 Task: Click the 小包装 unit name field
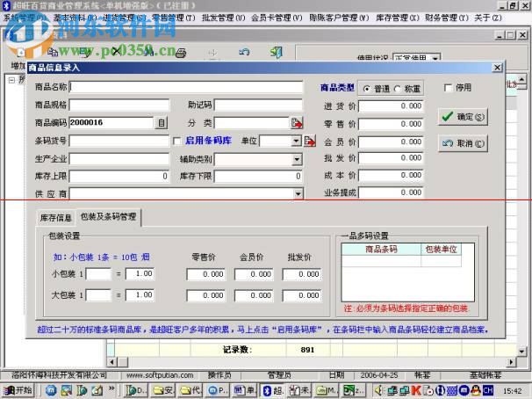point(98,274)
